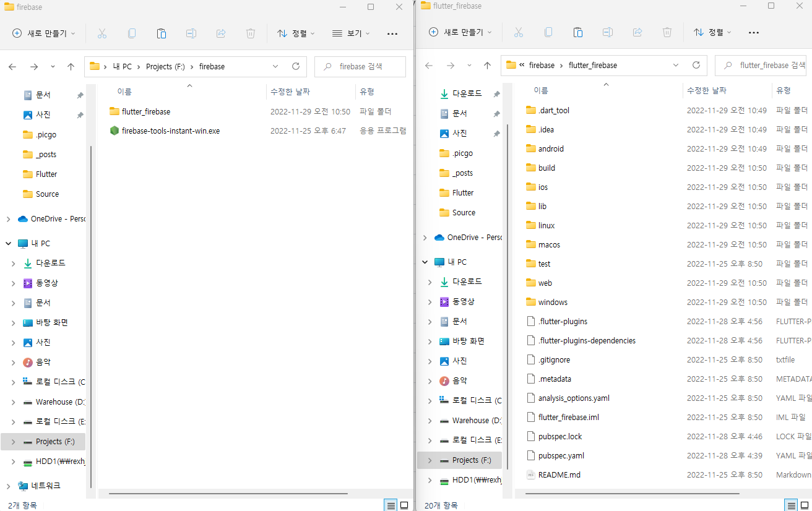Select Warehouse (D:) in firebase window sidebar
The image size is (812, 511).
[x=54, y=402]
